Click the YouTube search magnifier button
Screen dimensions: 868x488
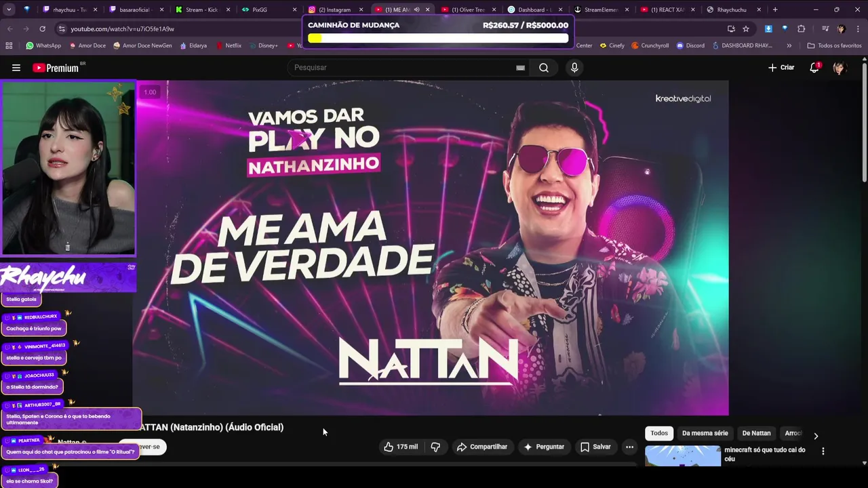[544, 68]
